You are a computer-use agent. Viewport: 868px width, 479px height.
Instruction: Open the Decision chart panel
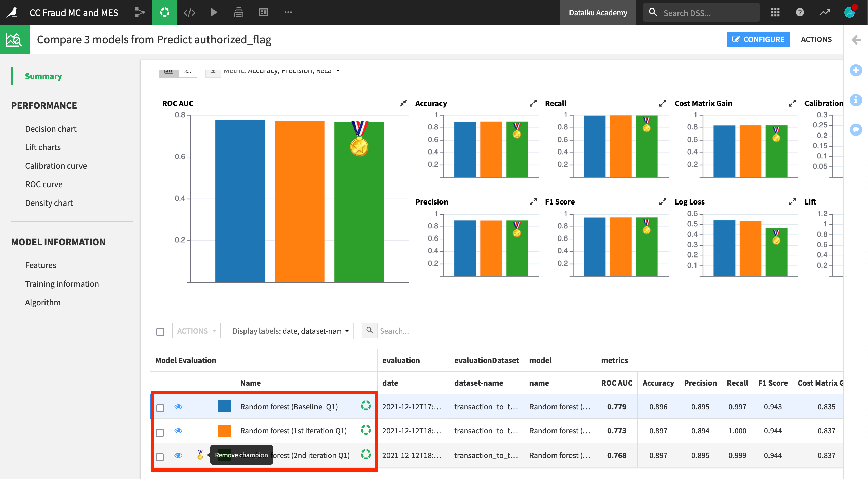pyautogui.click(x=50, y=129)
